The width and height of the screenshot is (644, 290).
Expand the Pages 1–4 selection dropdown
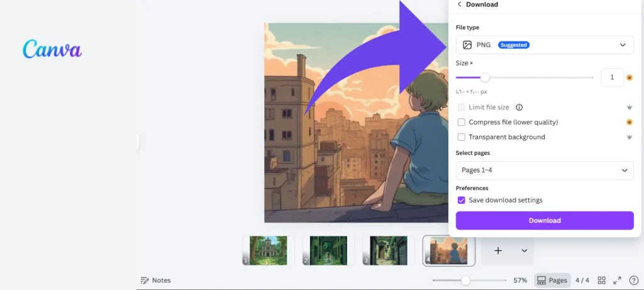tap(544, 170)
